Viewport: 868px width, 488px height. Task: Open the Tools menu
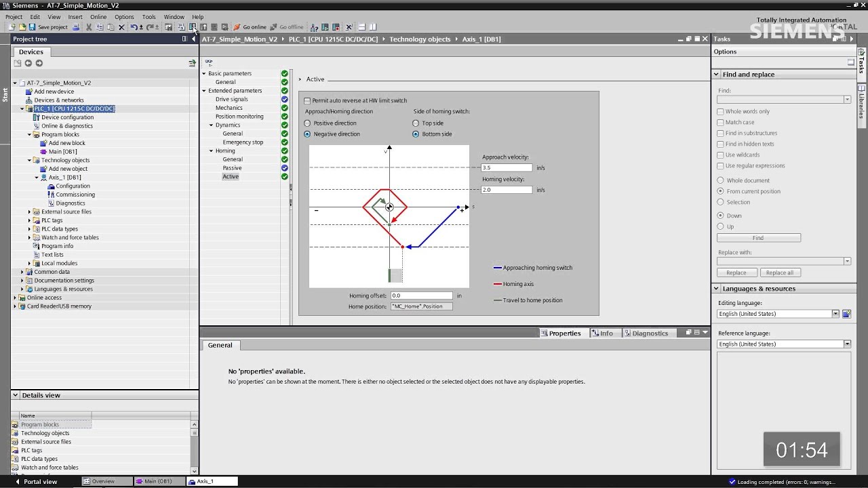pos(149,17)
